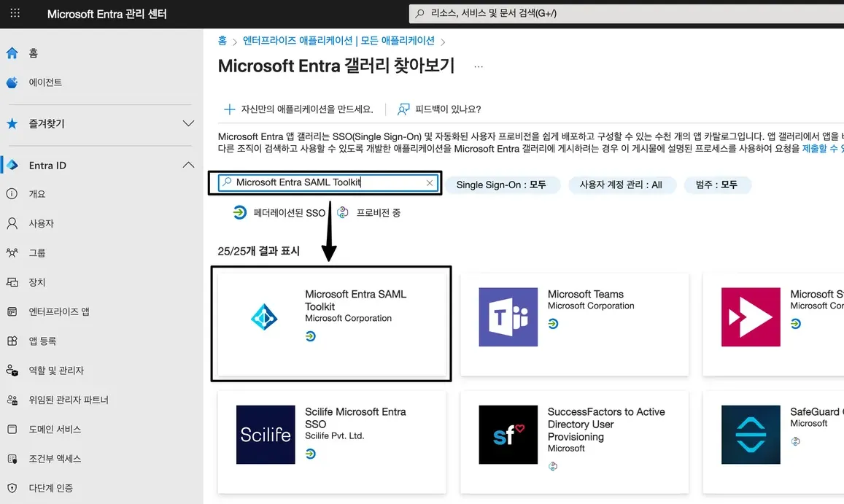Collapse the Entra ID section chevron

188,165
